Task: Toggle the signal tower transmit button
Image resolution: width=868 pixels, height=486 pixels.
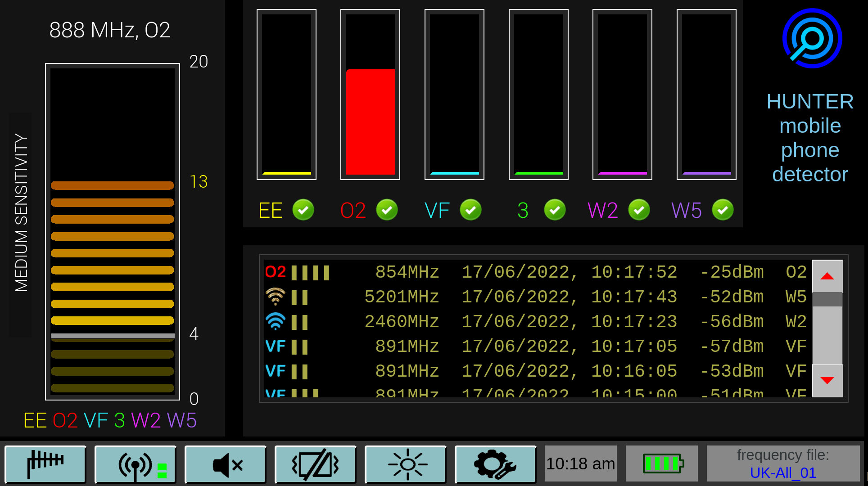Action: click(135, 464)
